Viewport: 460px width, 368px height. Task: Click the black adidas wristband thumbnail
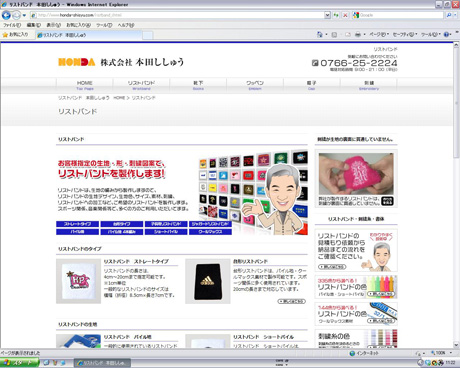pyautogui.click(x=208, y=281)
